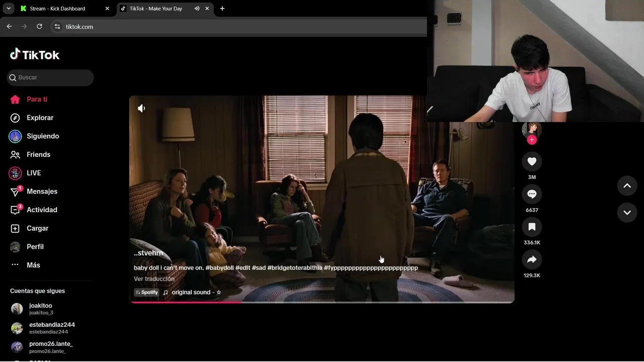Screen dimensions: 644x362
Task: Click the 336.1K saves count
Action: [532, 243]
